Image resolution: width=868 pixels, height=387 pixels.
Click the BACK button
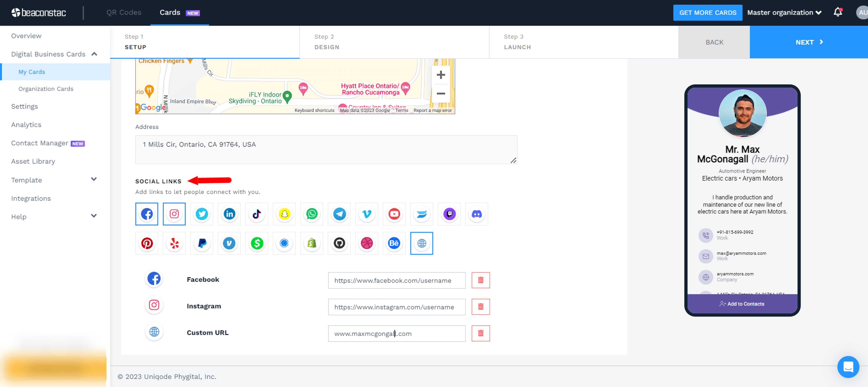714,42
